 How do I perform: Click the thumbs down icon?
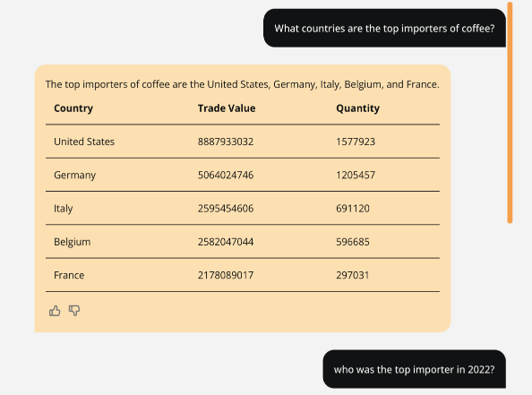pyautogui.click(x=74, y=311)
